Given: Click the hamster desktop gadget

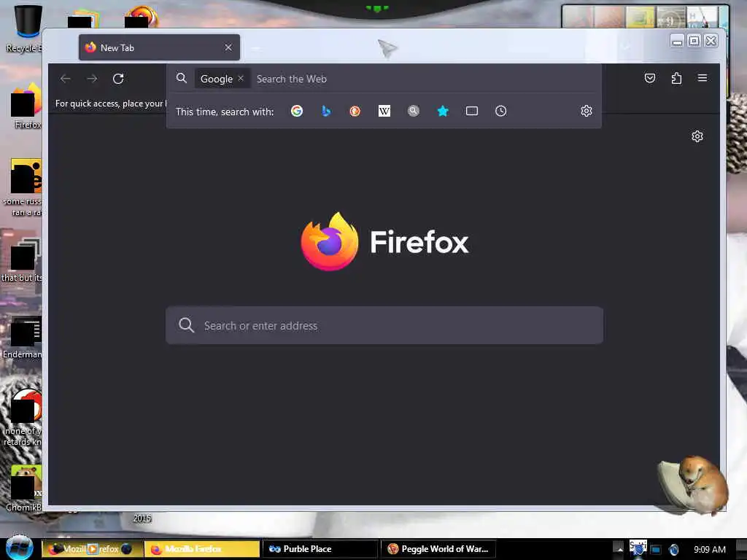Looking at the screenshot, I should 694,484.
